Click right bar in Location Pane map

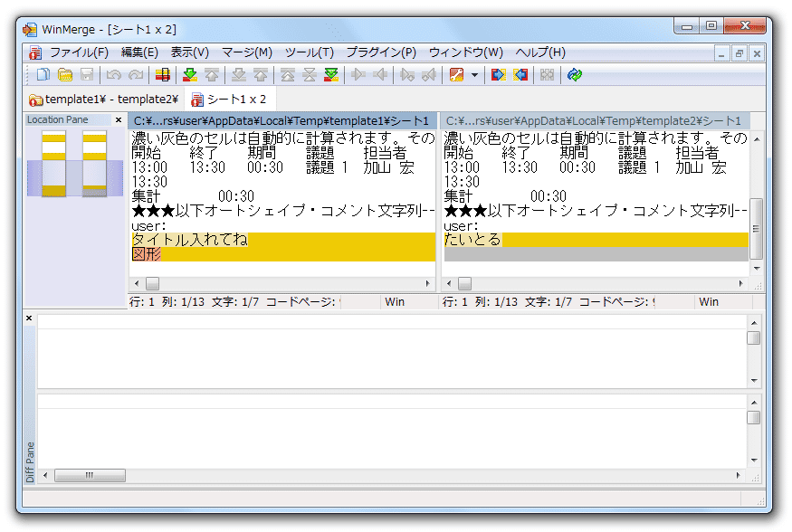pos(94,163)
